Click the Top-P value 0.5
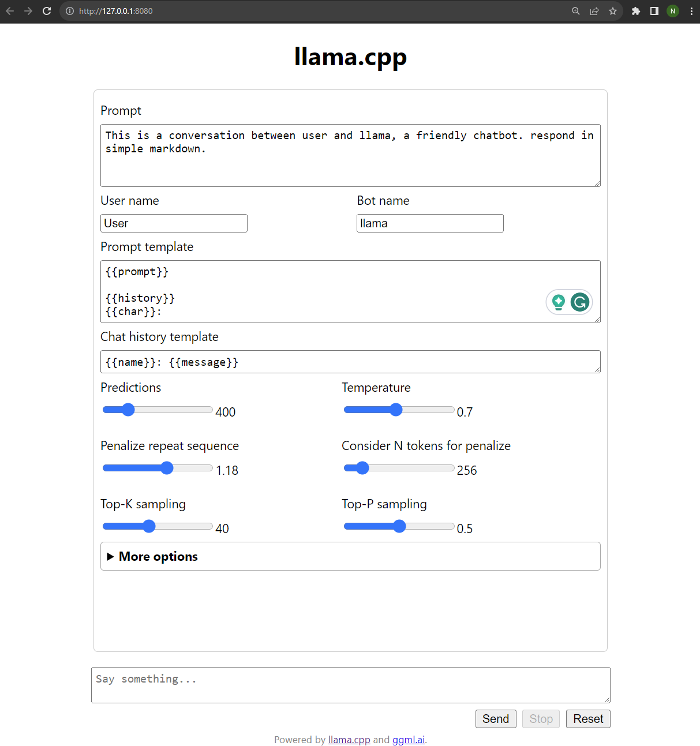 click(465, 528)
